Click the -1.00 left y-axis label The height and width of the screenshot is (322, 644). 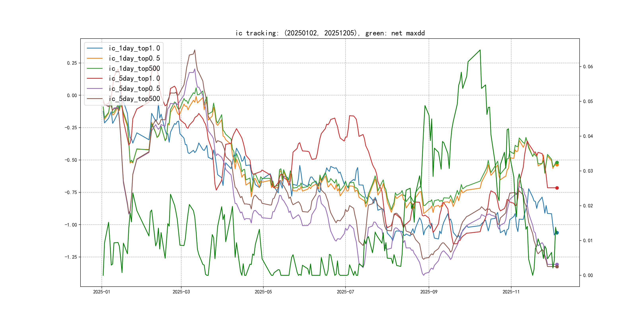click(x=71, y=225)
